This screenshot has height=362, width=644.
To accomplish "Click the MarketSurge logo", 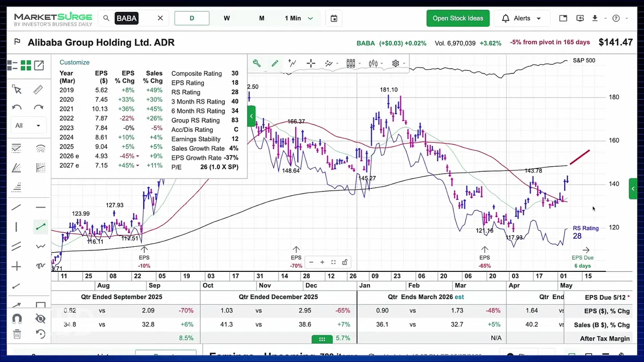I will tap(53, 20).
